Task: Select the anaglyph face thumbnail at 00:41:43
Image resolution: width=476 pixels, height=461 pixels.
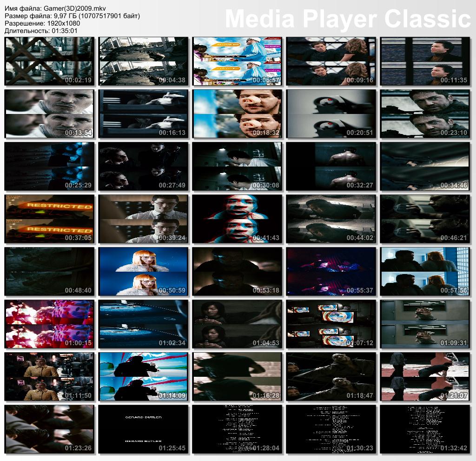Action: (x=237, y=219)
